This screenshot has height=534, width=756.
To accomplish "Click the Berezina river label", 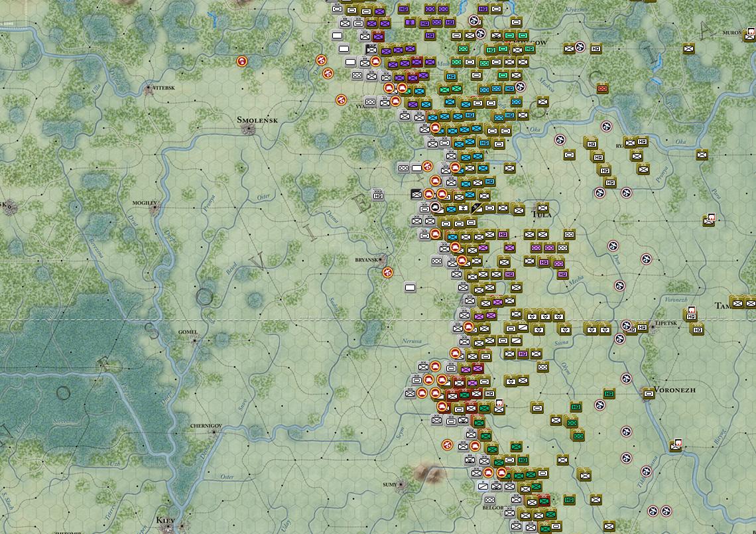I will point(97,248).
